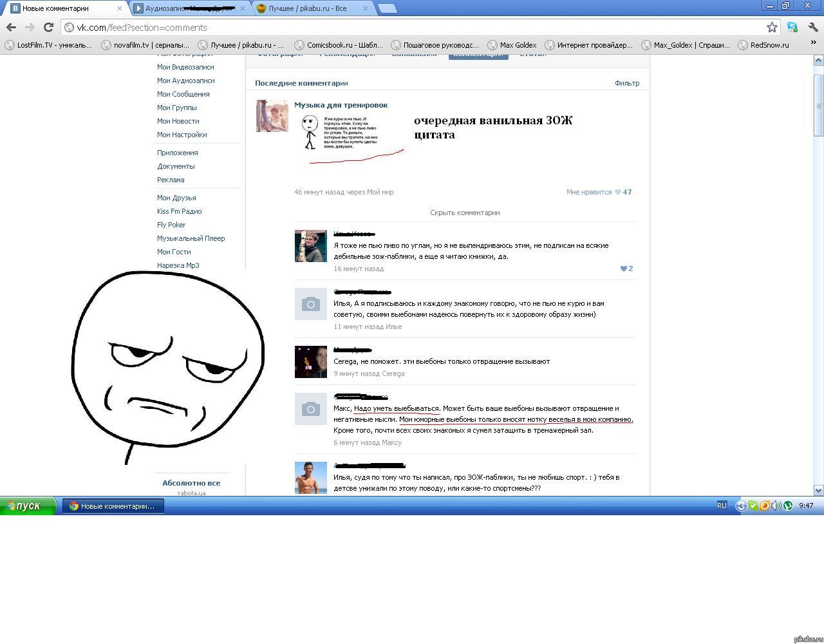Open Мои Аудиозаписи in sidebar
This screenshot has height=644, width=824.
pos(186,80)
